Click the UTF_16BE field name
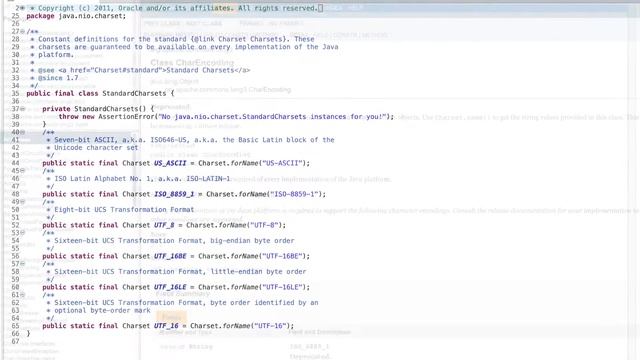Screen dimensions: 640x360 (x=170, y=256)
